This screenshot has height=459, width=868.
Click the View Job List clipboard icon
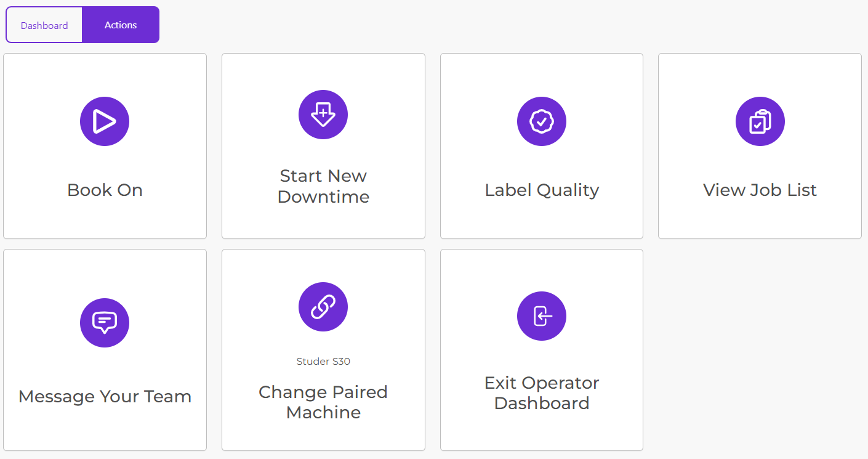click(760, 121)
